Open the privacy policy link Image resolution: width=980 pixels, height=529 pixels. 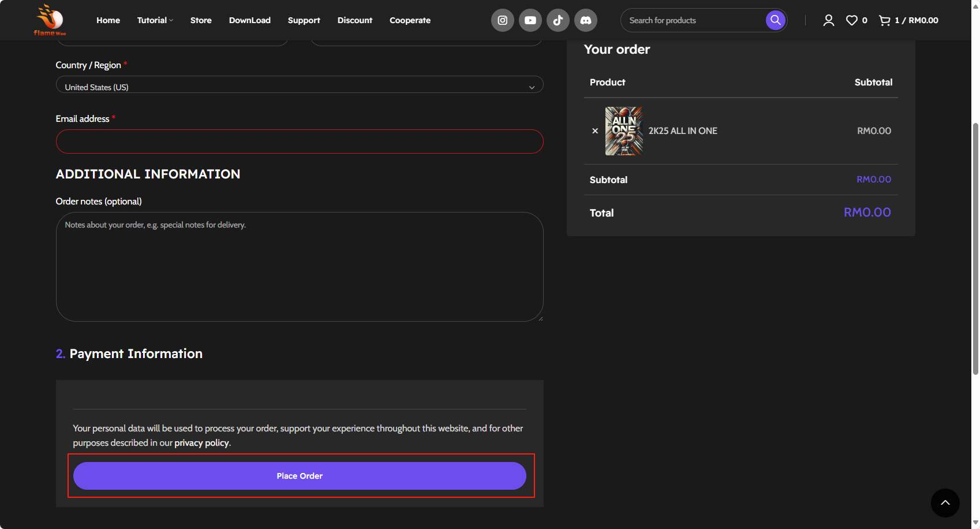[x=201, y=443]
